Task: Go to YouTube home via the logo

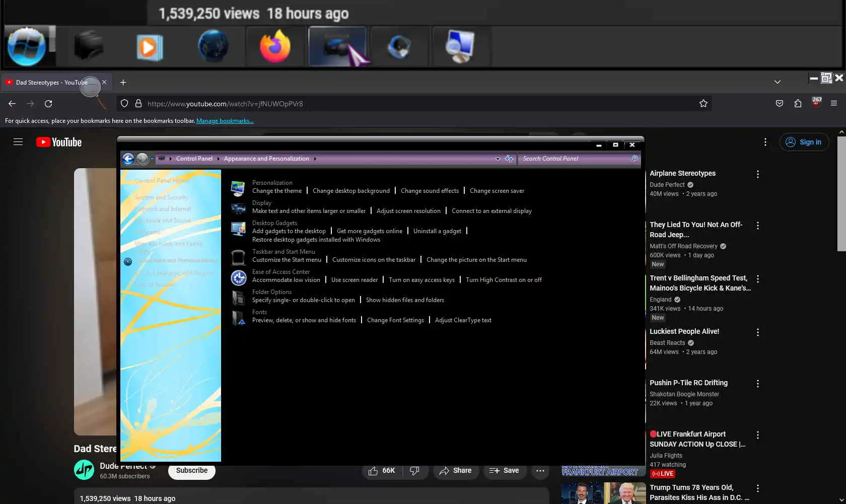Action: [59, 142]
